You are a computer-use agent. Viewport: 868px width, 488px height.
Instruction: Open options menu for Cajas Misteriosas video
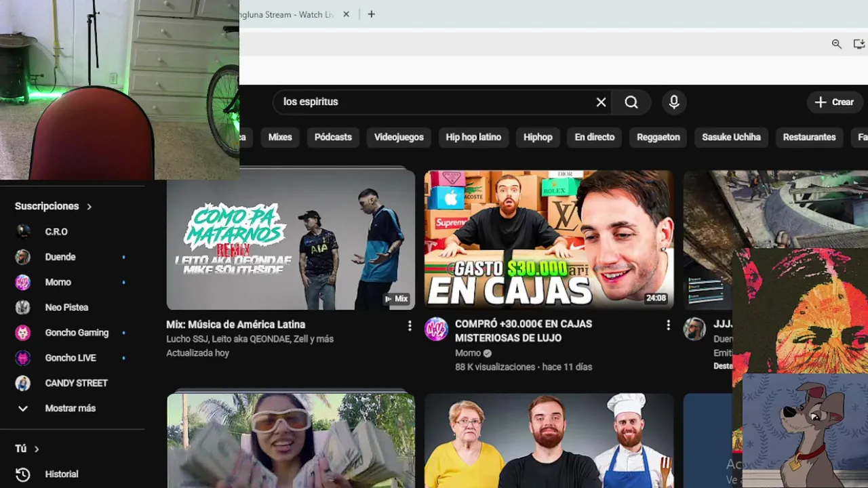tap(668, 325)
